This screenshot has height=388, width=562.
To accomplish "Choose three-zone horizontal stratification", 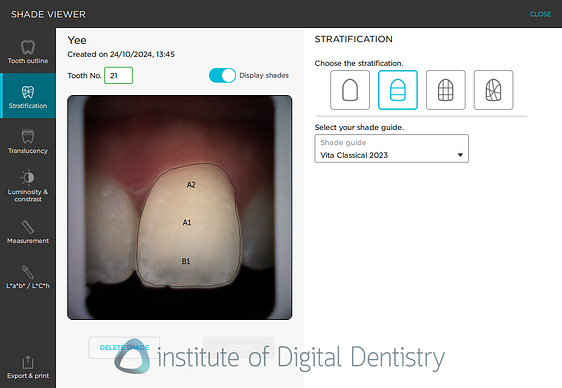I will tap(398, 90).
